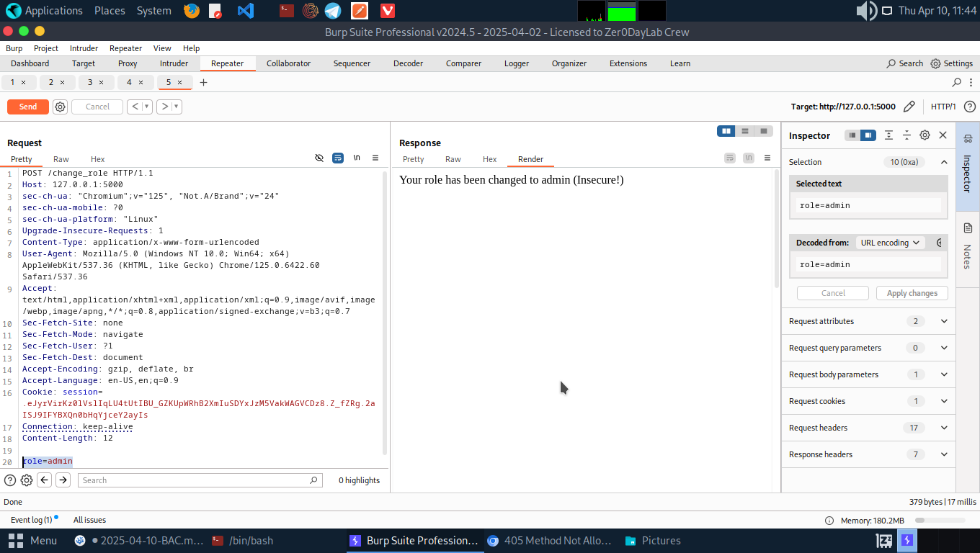The width and height of the screenshot is (980, 553).
Task: Open Telegram from top panel
Action: [332, 11]
